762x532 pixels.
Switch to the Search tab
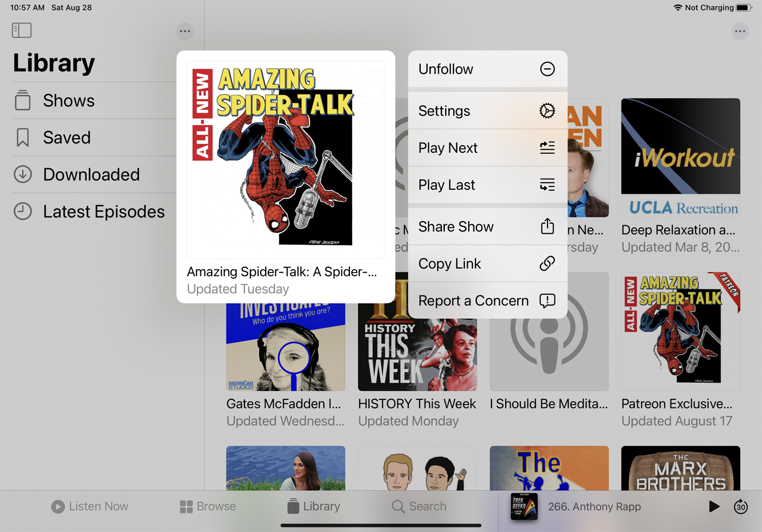click(x=419, y=506)
